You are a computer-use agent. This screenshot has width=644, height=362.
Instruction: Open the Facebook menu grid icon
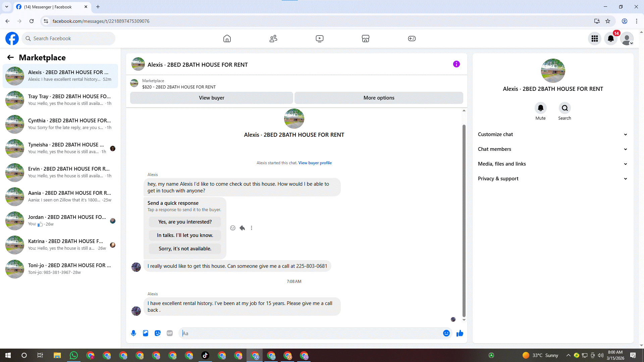[595, 39]
